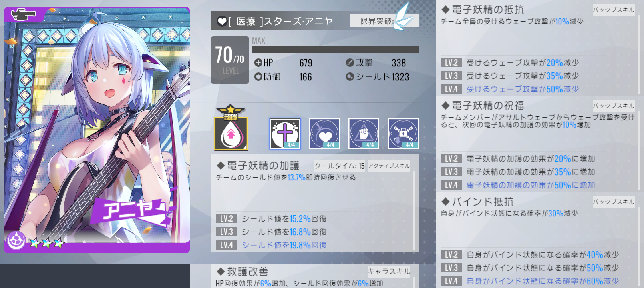Select the purple cross healing skill icon

[x=285, y=134]
